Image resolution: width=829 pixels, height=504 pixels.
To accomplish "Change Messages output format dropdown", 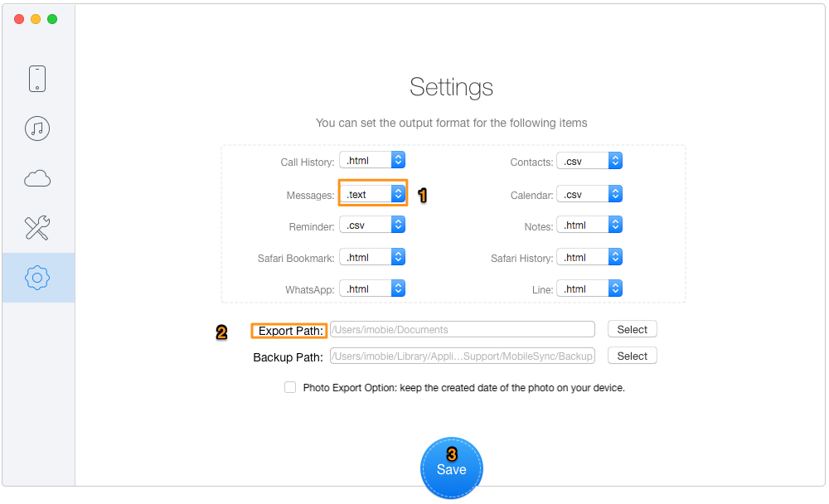I will click(372, 194).
